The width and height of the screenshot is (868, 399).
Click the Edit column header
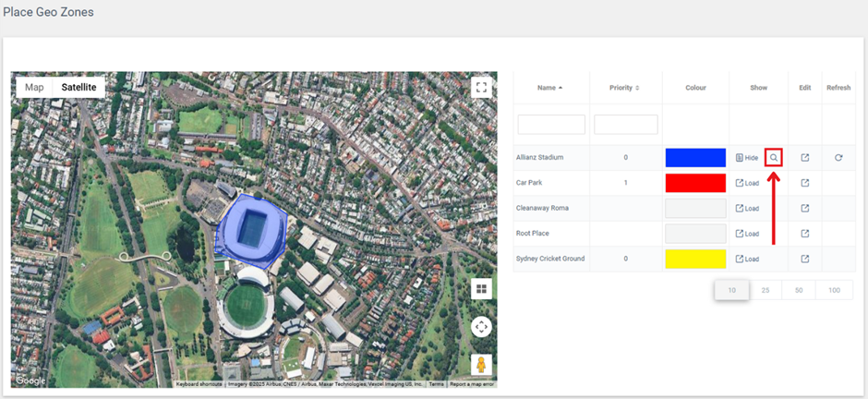coord(805,88)
